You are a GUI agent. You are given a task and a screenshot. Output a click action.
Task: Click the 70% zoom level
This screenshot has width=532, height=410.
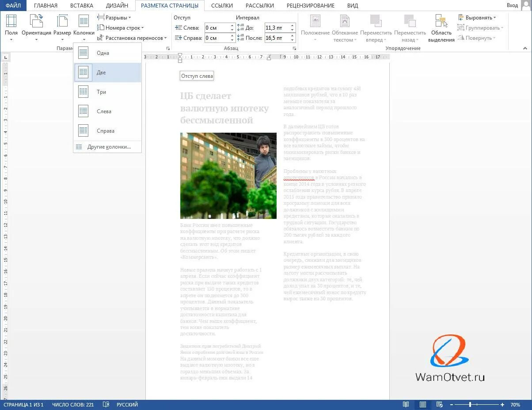(515, 405)
